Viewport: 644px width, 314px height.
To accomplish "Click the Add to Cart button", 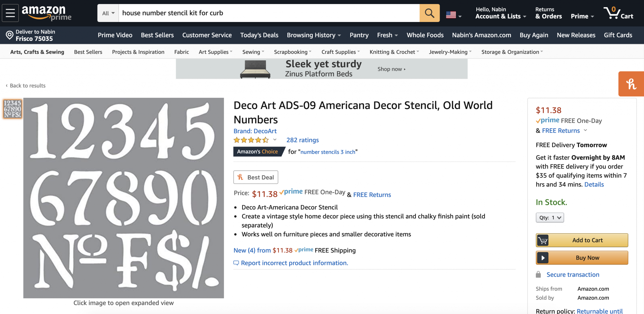I will [x=582, y=240].
